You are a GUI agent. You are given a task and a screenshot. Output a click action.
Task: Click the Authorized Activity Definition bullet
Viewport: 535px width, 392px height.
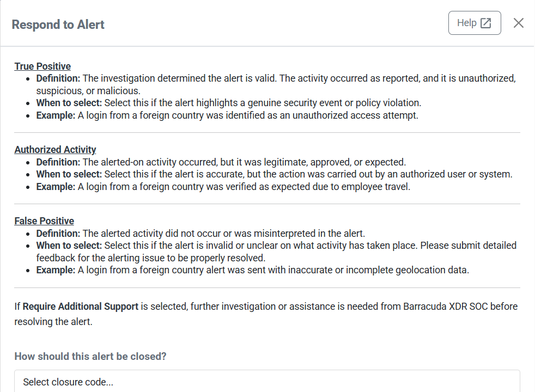pyautogui.click(x=221, y=162)
